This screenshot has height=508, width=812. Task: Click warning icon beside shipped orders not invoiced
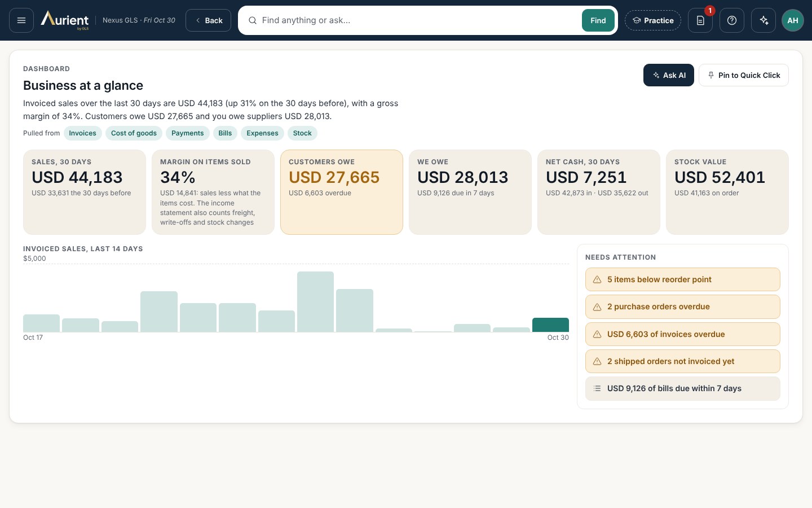597,361
